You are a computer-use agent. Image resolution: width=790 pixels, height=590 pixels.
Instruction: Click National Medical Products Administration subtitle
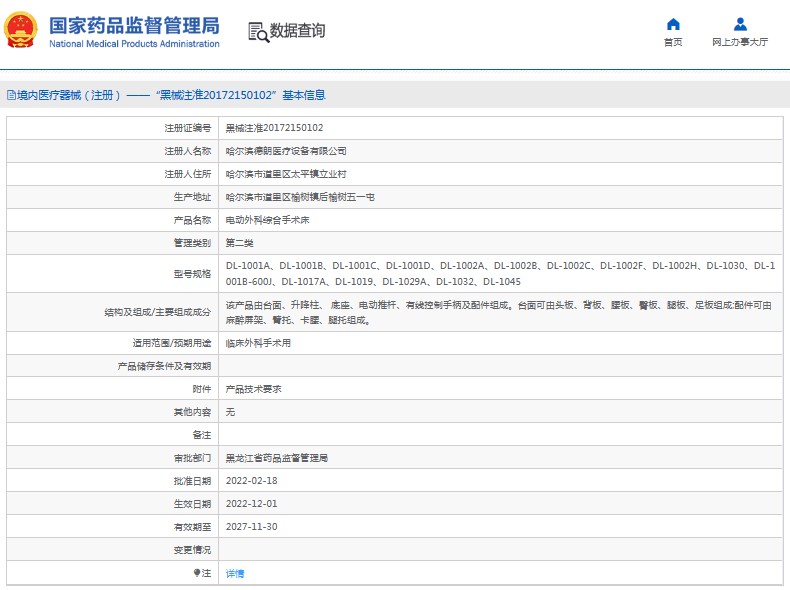point(135,44)
